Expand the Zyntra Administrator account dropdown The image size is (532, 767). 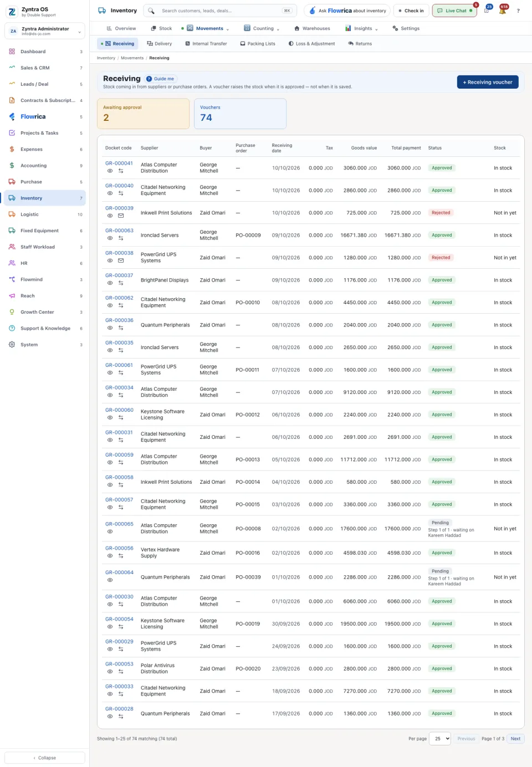point(45,31)
